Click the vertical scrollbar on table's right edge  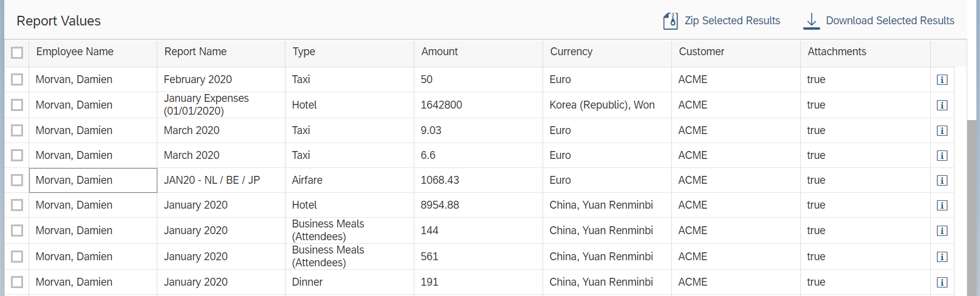973,206
